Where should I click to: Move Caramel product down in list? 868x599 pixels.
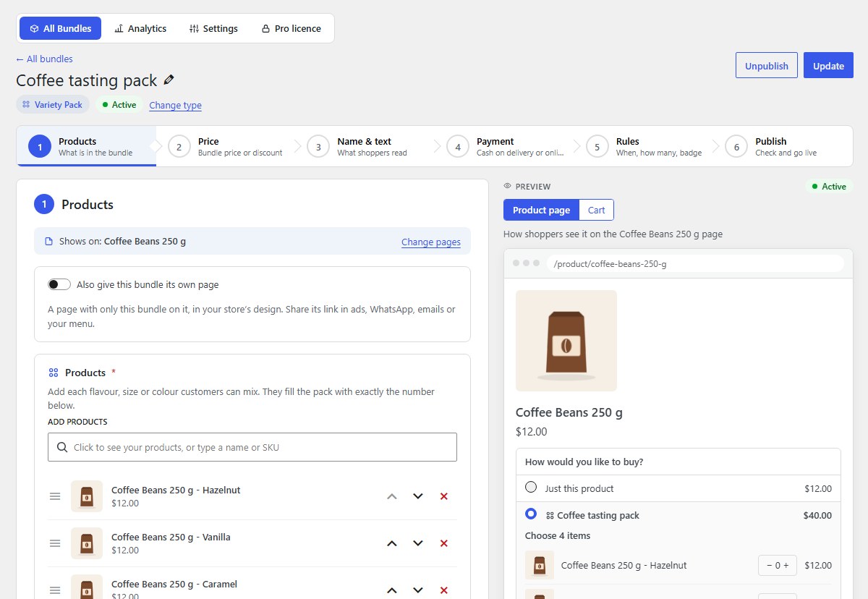[x=418, y=590]
